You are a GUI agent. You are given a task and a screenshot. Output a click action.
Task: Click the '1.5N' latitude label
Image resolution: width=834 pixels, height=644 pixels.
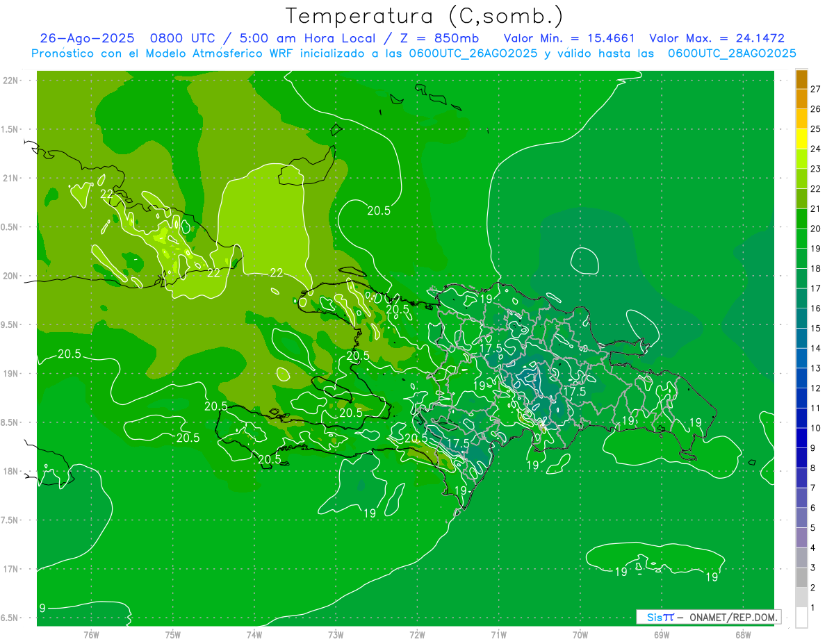point(9,129)
